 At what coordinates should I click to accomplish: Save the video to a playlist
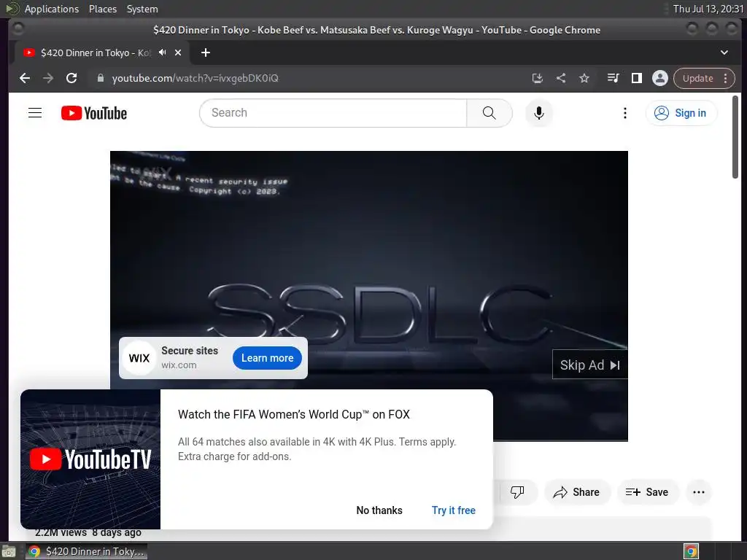point(647,492)
